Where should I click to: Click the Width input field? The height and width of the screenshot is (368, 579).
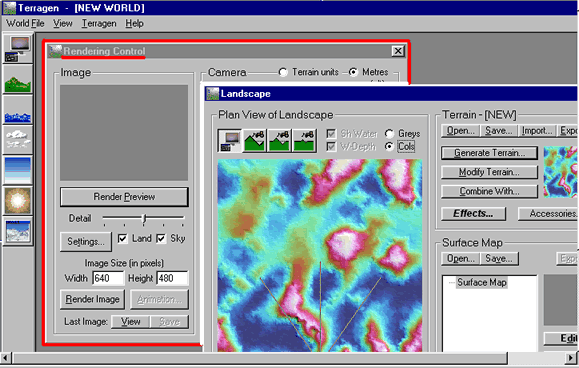108,278
